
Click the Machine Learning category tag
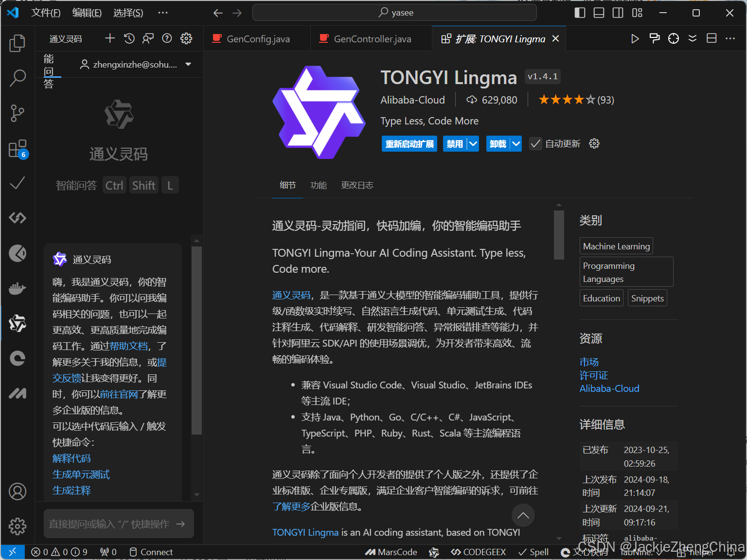coord(616,246)
